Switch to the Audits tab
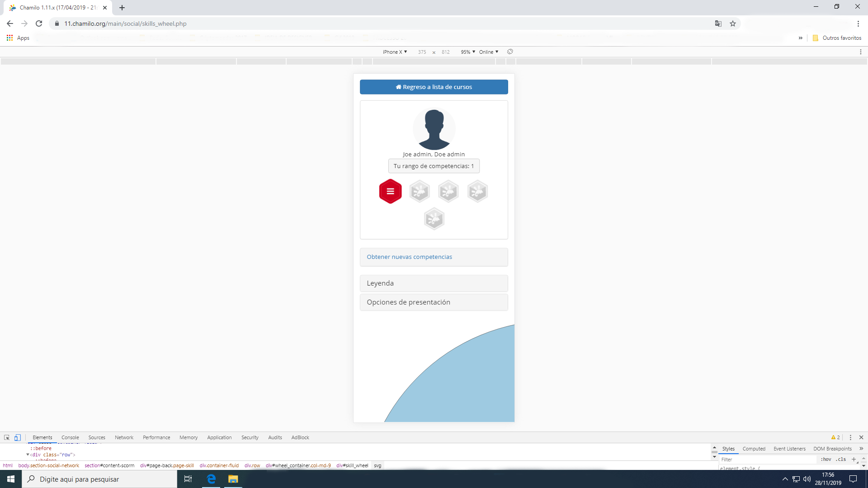Viewport: 868px width, 488px height. (x=275, y=437)
